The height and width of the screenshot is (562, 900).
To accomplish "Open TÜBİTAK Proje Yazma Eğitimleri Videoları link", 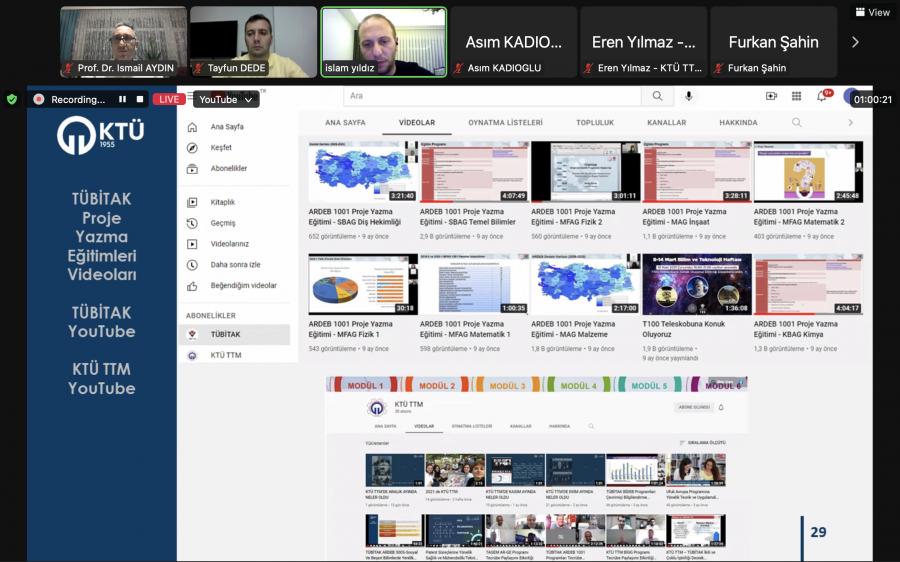I will click(102, 237).
